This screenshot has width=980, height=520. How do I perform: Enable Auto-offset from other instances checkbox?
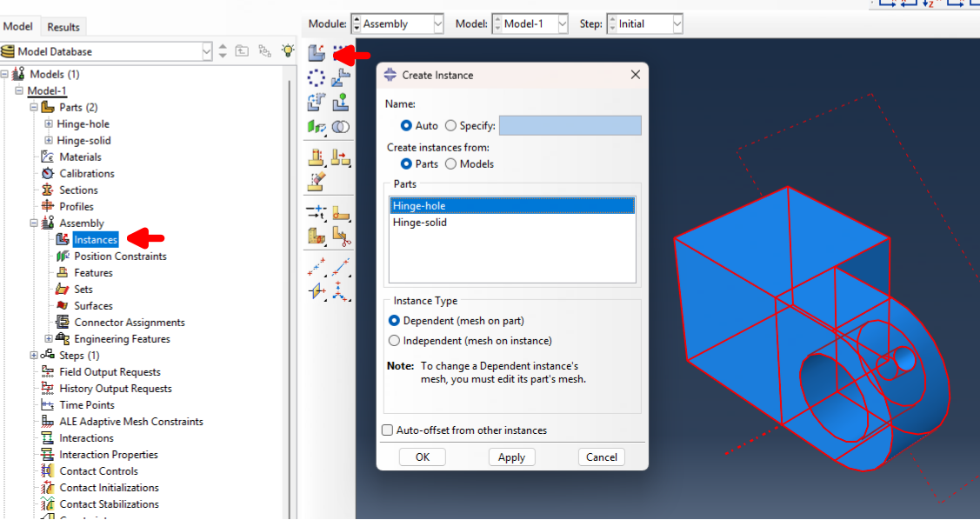pyautogui.click(x=388, y=430)
